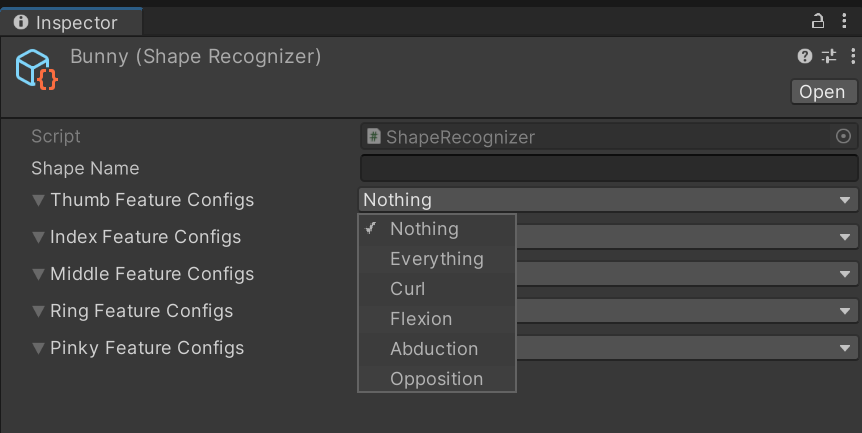Click the Open button
Image resolution: width=862 pixels, height=433 pixels.
[824, 92]
